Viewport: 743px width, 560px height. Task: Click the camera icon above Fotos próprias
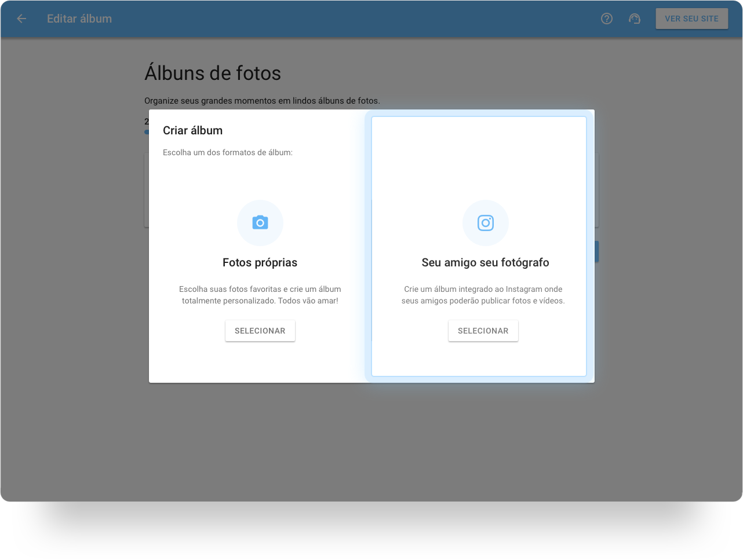coord(260,223)
